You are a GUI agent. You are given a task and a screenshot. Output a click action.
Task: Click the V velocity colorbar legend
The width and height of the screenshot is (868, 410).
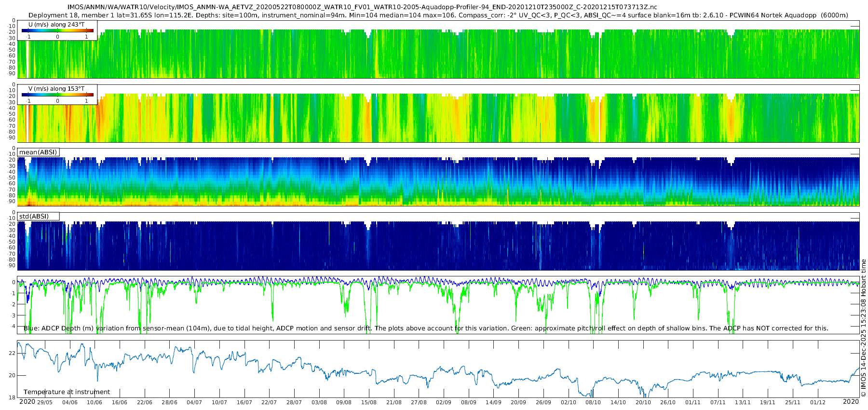tap(57, 95)
